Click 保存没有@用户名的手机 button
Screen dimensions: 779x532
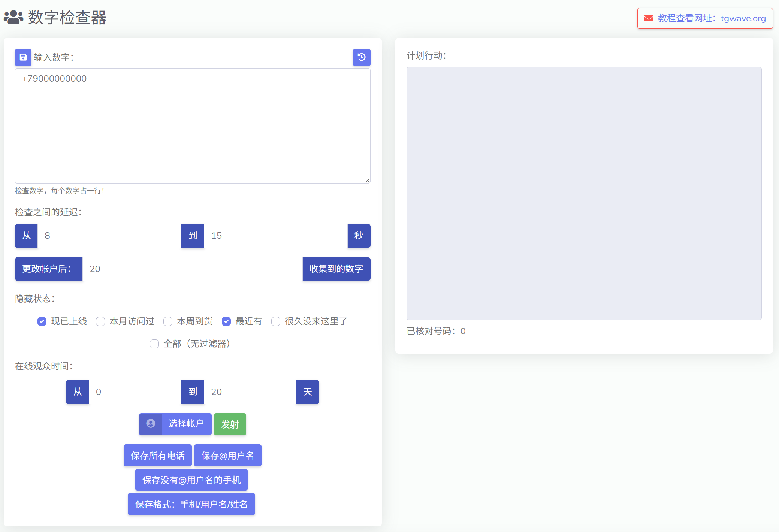coord(191,480)
